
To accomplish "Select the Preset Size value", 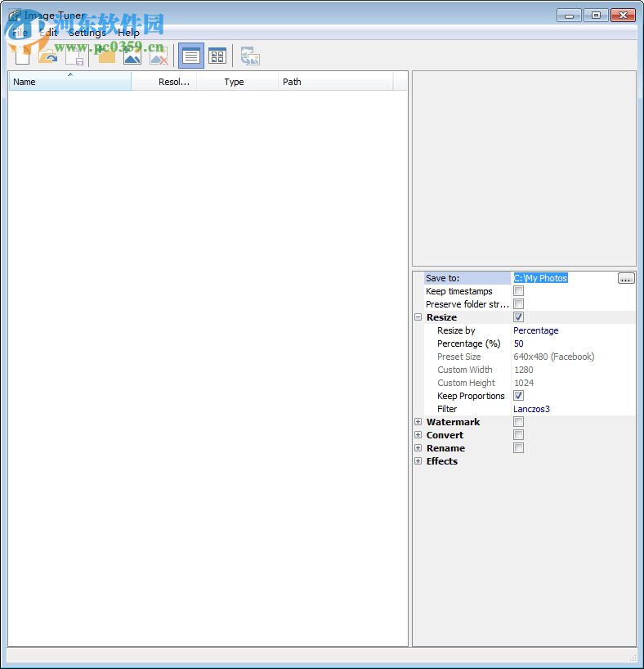I will (573, 357).
